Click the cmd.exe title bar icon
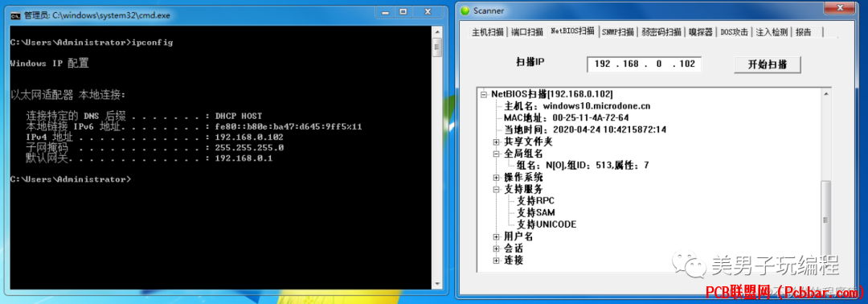Viewport: 868px width, 304px height. point(17,15)
